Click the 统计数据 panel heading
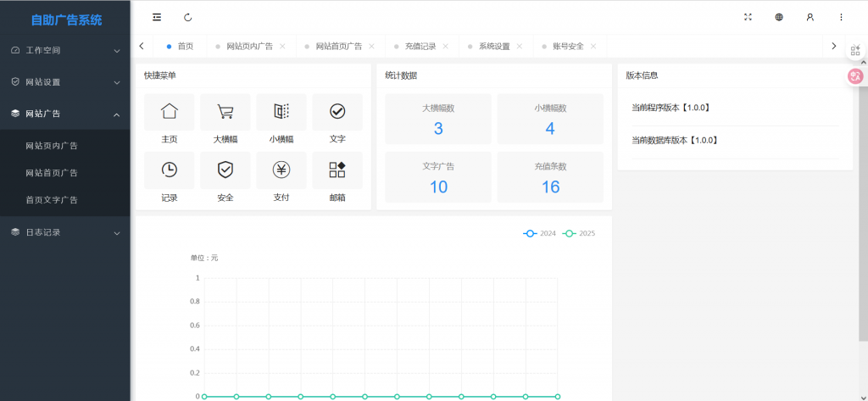The width and height of the screenshot is (868, 401). click(x=401, y=75)
